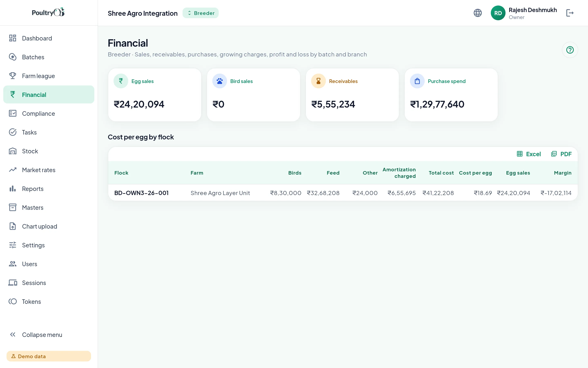Open the help question mark icon
This screenshot has height=368, width=588.
coord(570,50)
